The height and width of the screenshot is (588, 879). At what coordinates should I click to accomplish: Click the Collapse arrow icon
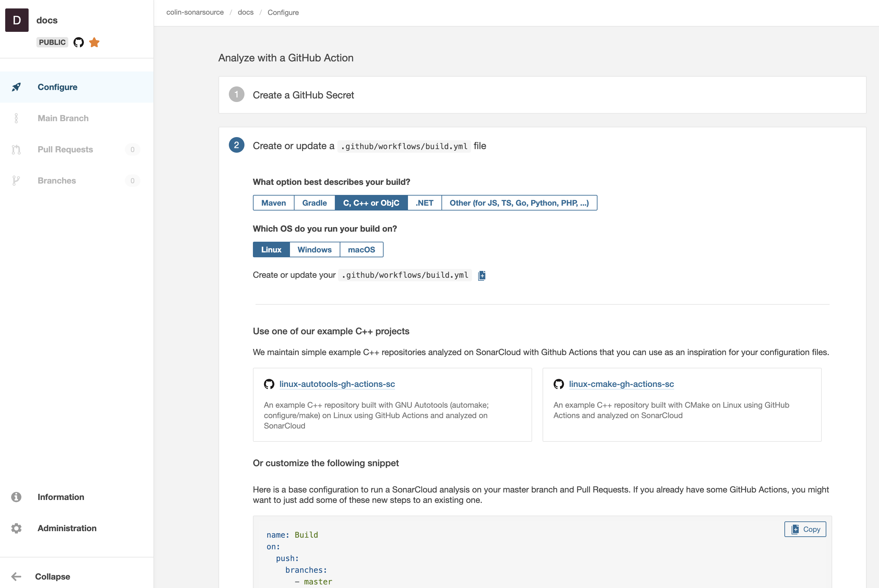point(16,576)
